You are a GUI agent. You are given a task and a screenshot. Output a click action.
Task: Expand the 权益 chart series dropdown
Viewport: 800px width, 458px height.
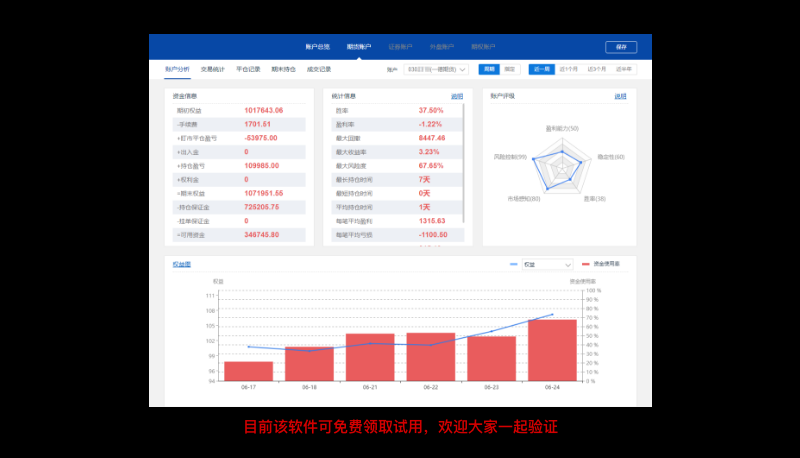(x=548, y=264)
